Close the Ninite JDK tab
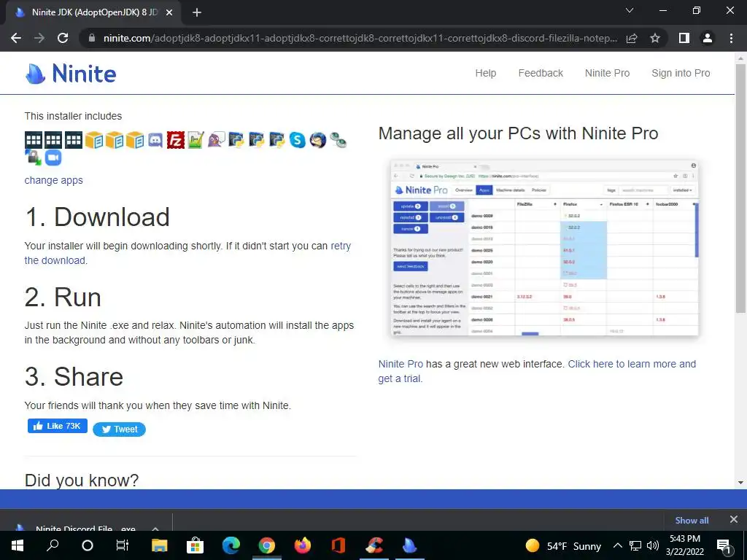The width and height of the screenshot is (747, 560). tap(169, 12)
